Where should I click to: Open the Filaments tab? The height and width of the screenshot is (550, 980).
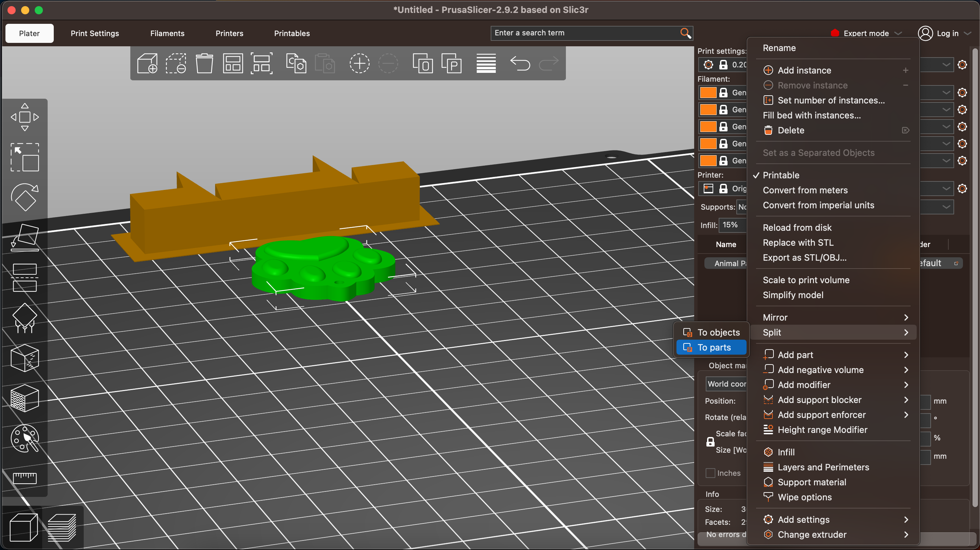pos(167,33)
